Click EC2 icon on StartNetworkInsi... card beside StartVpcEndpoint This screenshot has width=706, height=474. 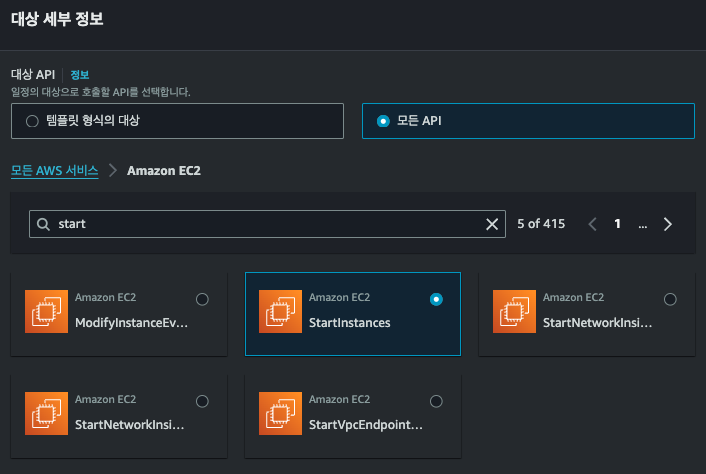(46, 413)
